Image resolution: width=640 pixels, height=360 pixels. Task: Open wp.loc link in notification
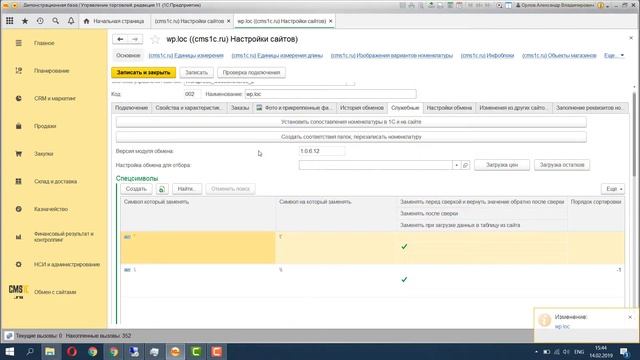(x=562, y=327)
